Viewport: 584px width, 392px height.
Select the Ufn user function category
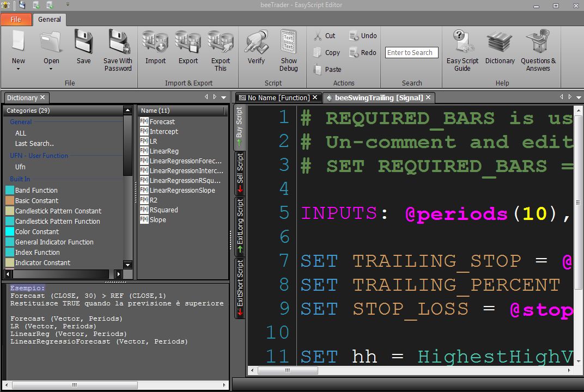20,167
